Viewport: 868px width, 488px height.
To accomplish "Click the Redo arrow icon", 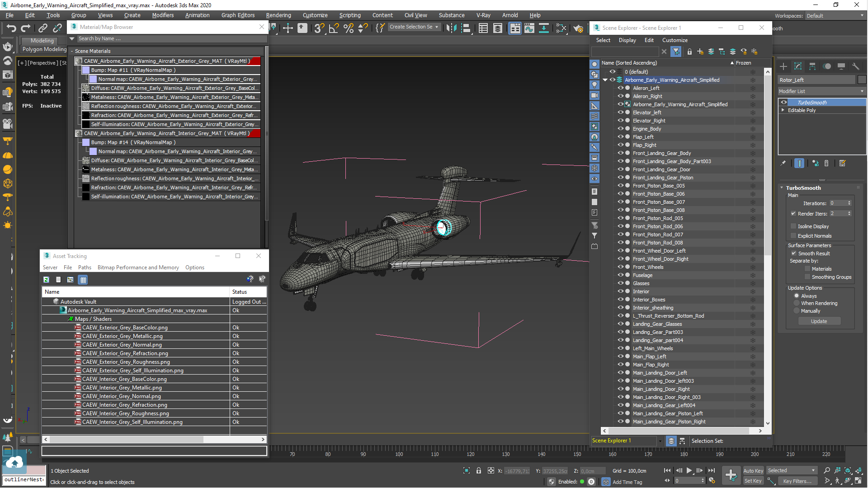I will point(26,28).
